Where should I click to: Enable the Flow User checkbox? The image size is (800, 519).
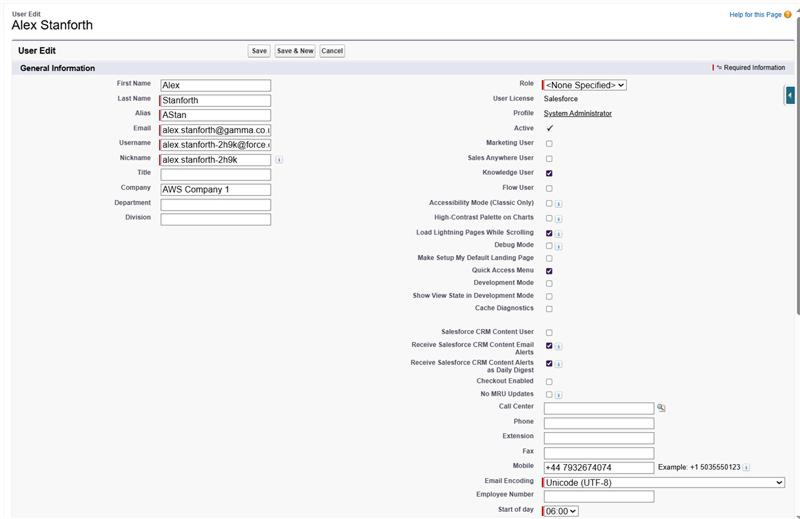[x=549, y=188]
